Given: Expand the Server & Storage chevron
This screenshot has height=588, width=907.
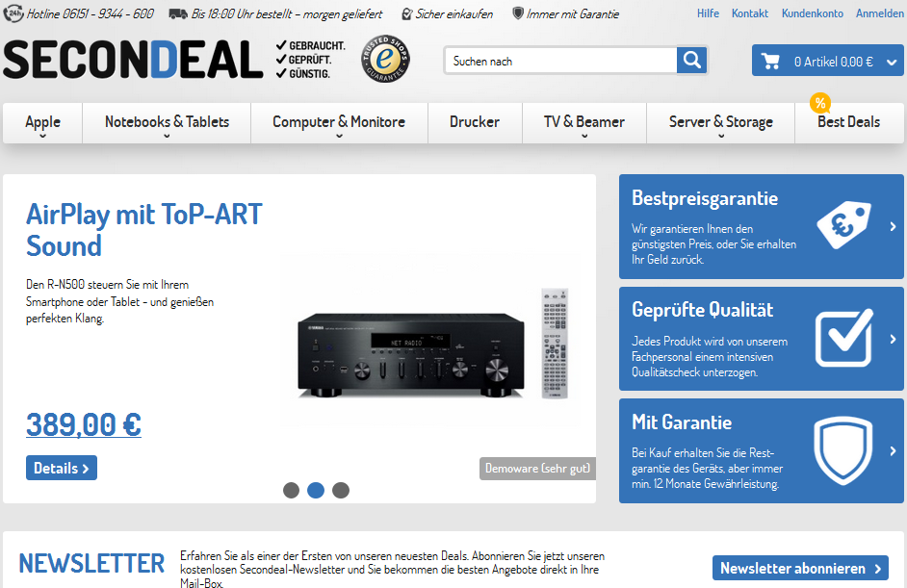Looking at the screenshot, I should 721,137.
